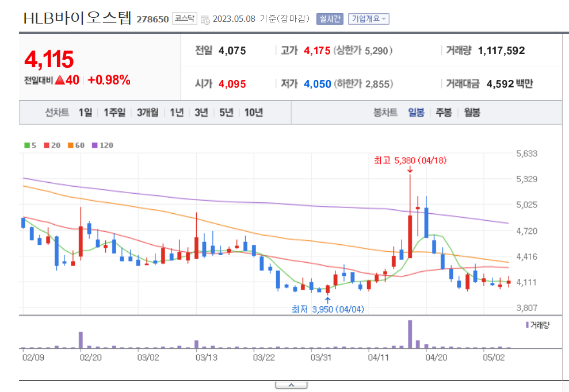The height and width of the screenshot is (392, 569).
Task: Click the 선차트 label
Action: [57, 113]
